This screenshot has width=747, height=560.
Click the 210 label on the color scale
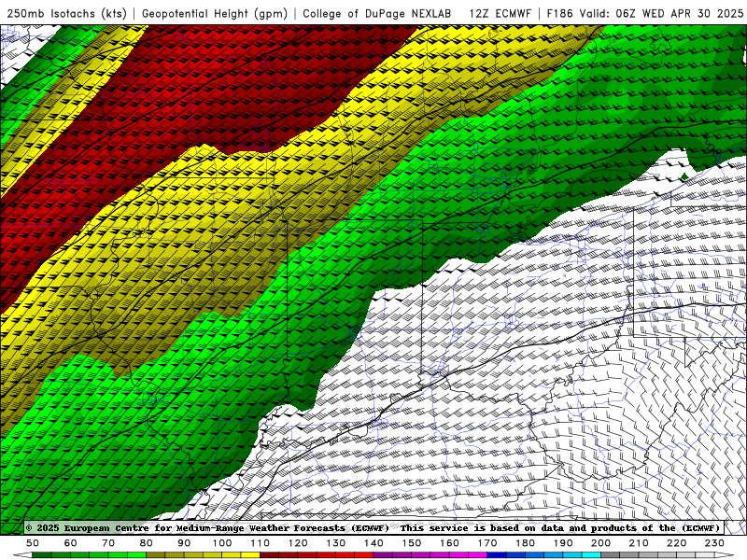coord(639,543)
